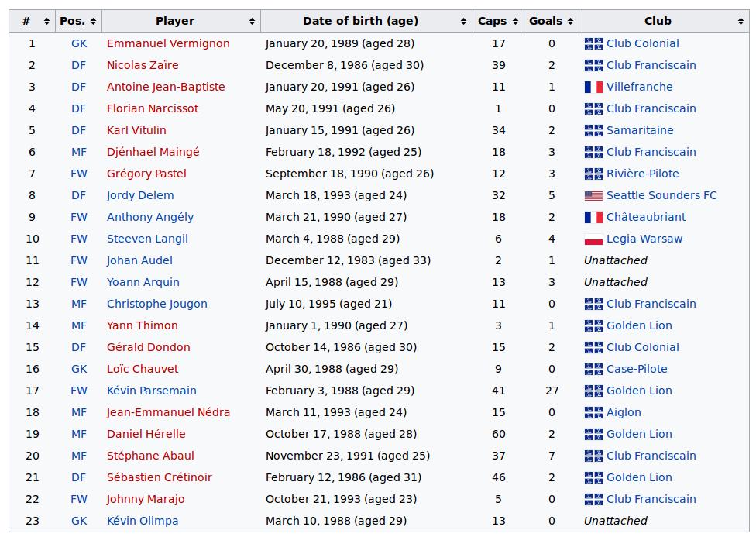Sort table by Goals column arrows
The width and height of the screenshot is (756, 537).
570,21
